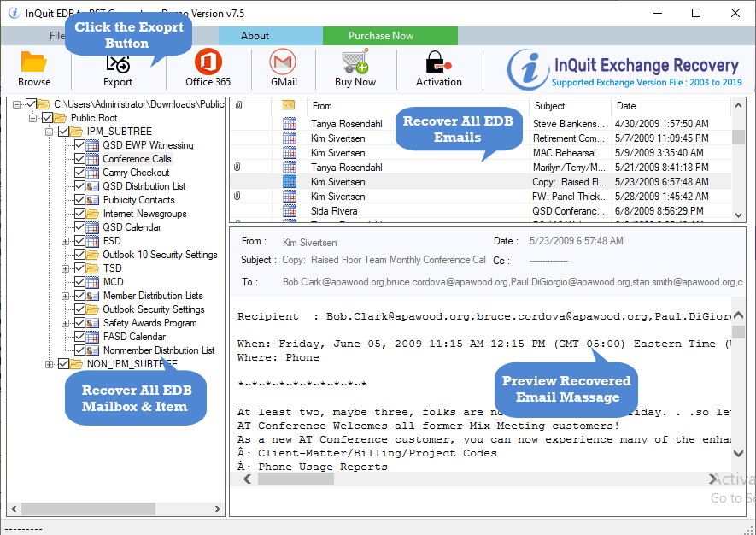Click the Export toolbar icon
This screenshot has width=756, height=535.
pyautogui.click(x=118, y=64)
